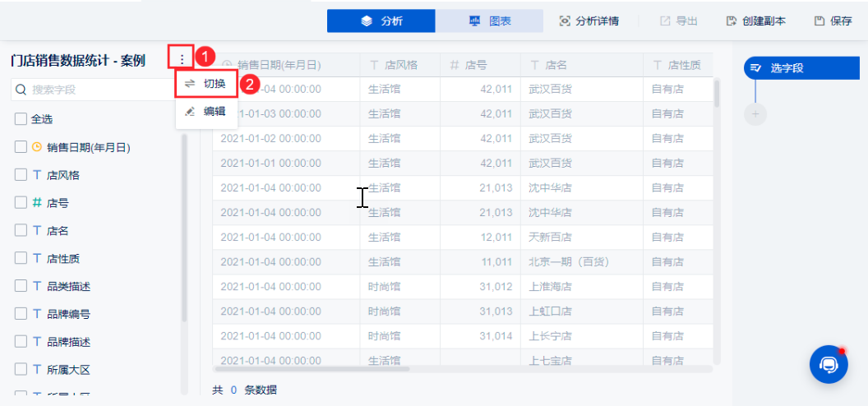
Task: Click the table's horizontal scrollbar
Action: 312,368
